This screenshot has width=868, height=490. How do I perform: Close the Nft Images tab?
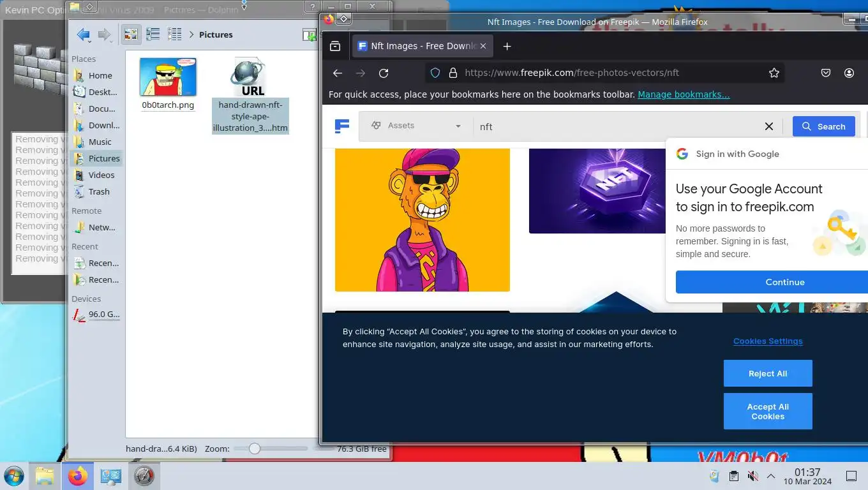(x=483, y=46)
